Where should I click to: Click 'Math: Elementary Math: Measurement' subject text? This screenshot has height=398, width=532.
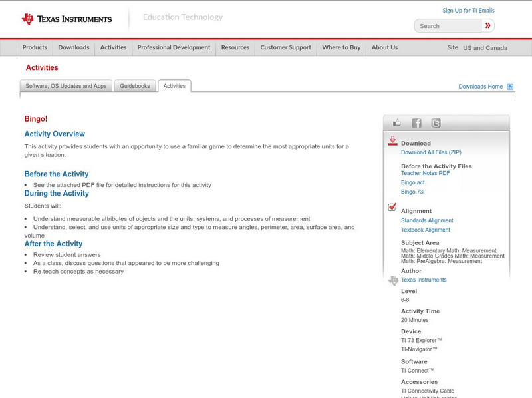448,250
